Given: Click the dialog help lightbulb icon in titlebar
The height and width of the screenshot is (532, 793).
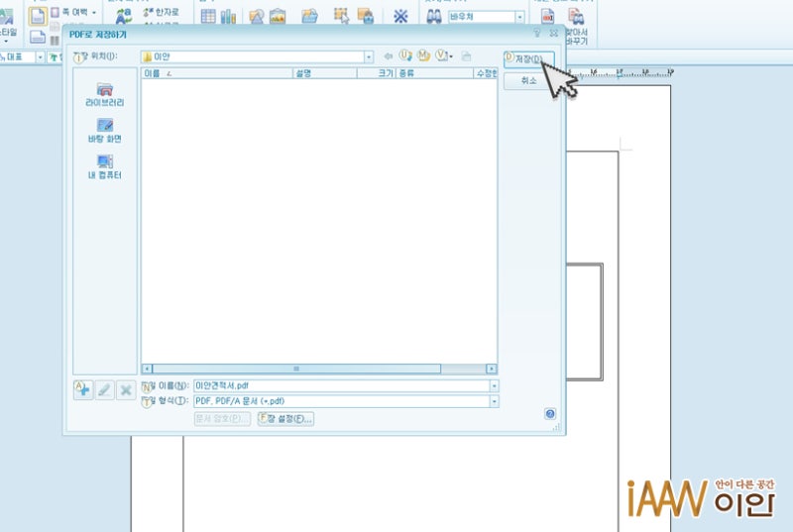Looking at the screenshot, I should pyautogui.click(x=537, y=34).
